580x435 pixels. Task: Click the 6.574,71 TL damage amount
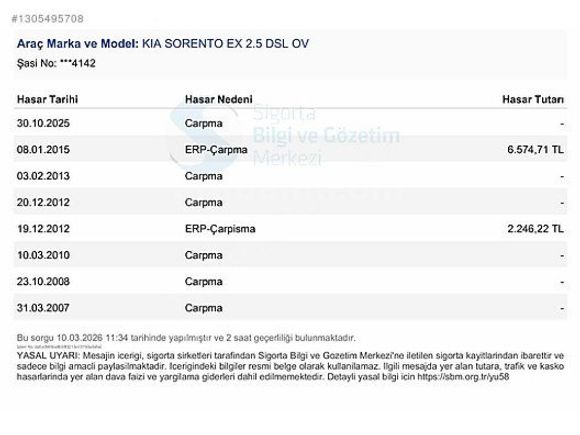[536, 149]
